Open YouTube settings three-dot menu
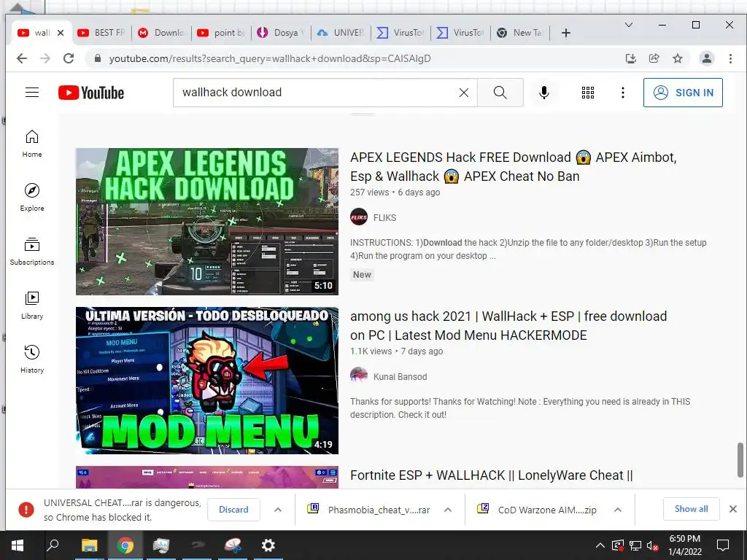 click(623, 93)
